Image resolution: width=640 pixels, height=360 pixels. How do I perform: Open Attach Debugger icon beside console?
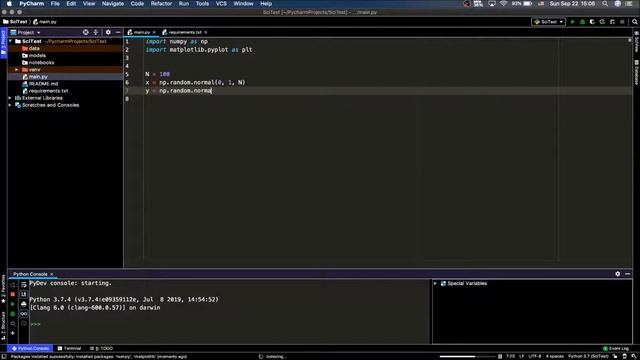(13, 314)
